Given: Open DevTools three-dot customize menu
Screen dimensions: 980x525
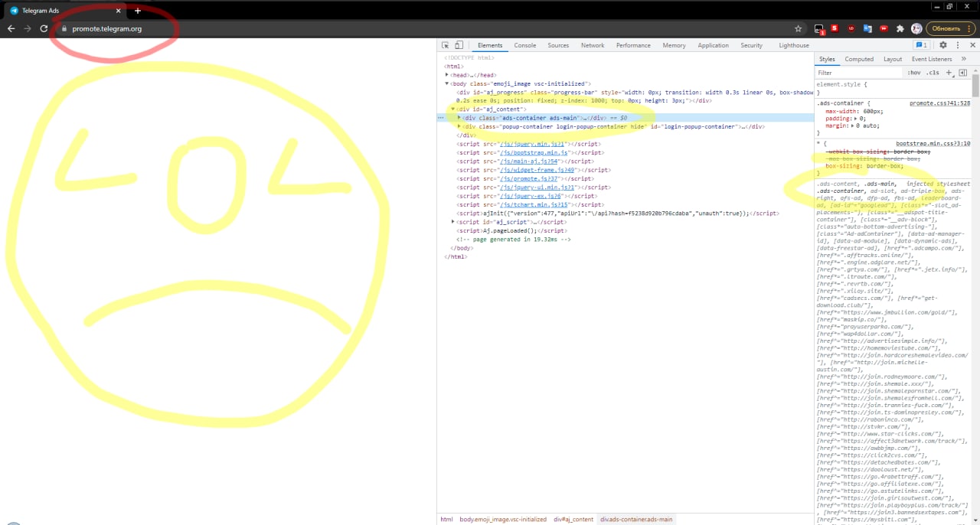Looking at the screenshot, I should click(957, 45).
